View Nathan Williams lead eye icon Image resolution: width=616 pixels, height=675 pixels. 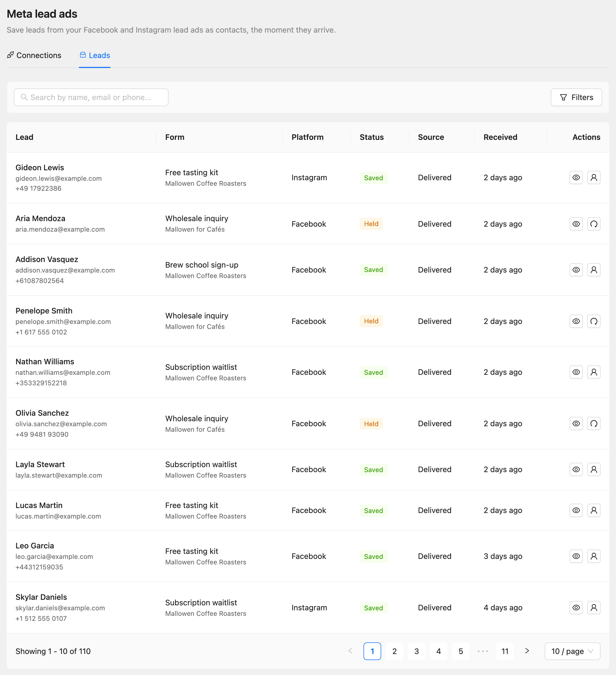coord(576,372)
